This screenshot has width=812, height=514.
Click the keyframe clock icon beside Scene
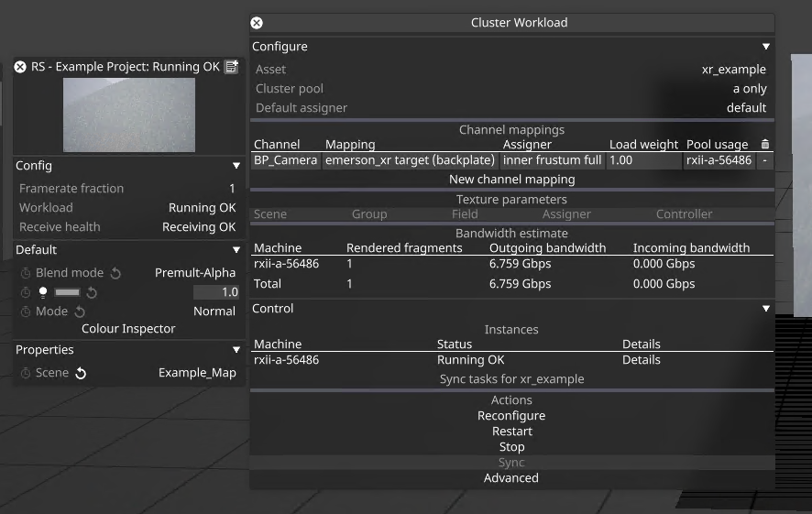26,373
